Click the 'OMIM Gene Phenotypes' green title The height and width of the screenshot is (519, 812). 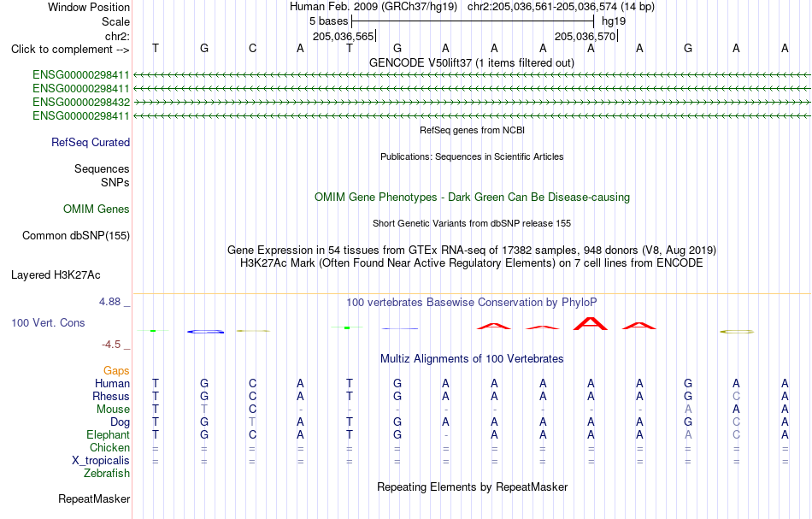472,198
